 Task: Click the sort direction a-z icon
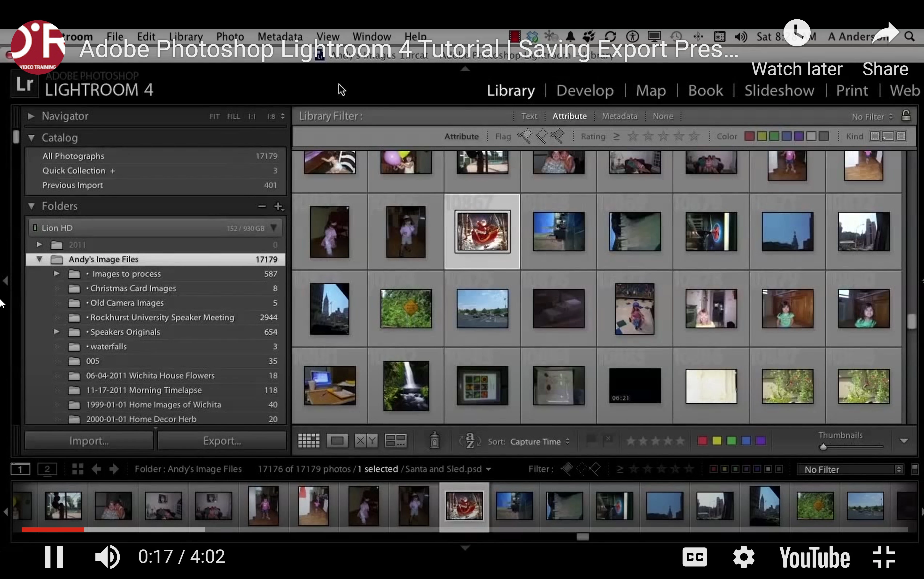(470, 441)
